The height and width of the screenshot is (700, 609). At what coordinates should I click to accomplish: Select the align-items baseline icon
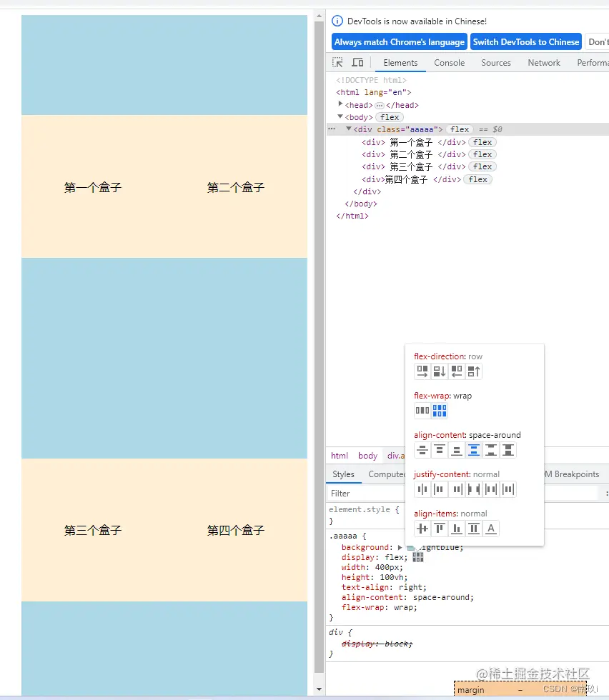point(491,529)
